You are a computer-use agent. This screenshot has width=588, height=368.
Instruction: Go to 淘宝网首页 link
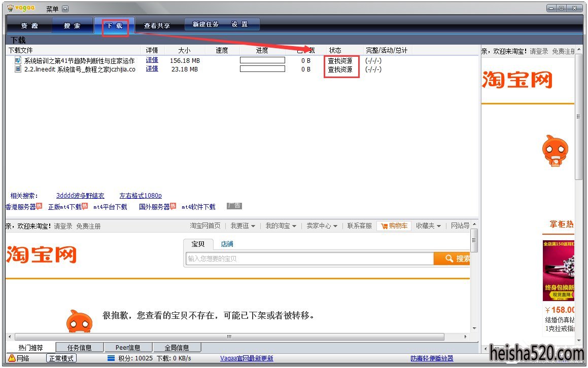(x=205, y=226)
